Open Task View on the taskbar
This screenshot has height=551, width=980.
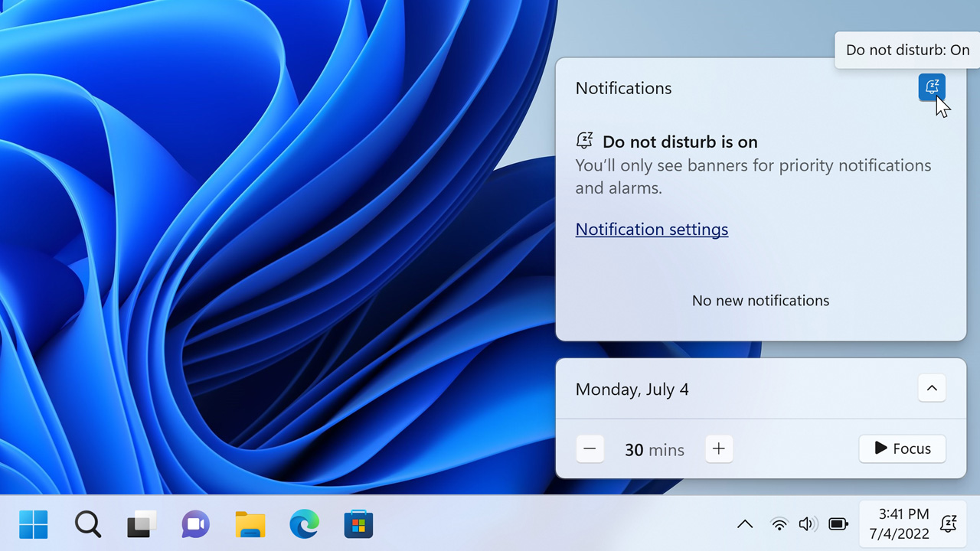pos(142,524)
